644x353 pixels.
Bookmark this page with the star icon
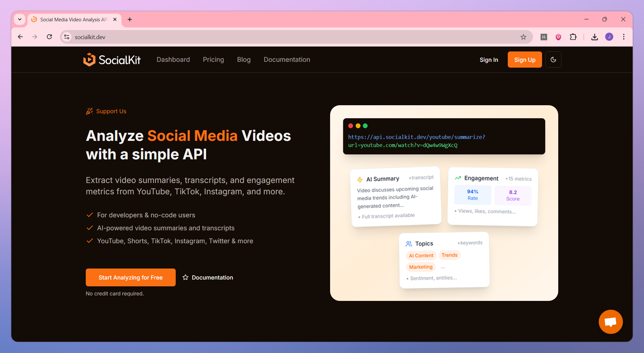[x=523, y=37]
